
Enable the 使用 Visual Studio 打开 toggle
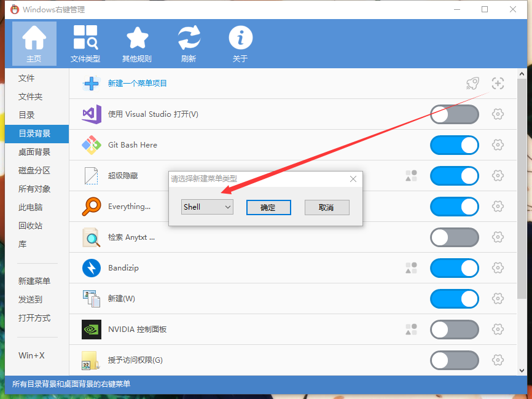455,114
